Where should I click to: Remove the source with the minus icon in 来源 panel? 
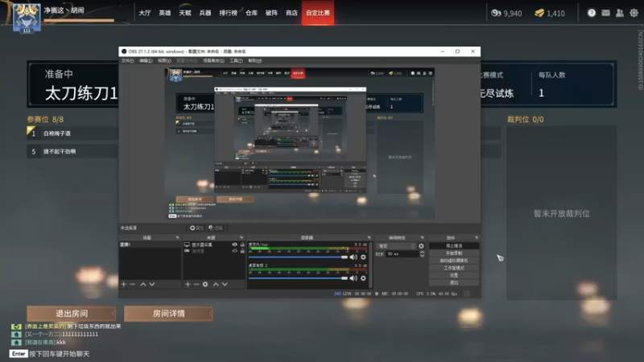(x=196, y=284)
